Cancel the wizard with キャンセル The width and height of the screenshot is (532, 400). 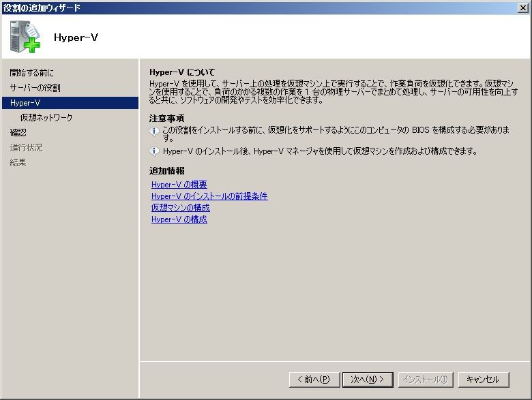483,380
